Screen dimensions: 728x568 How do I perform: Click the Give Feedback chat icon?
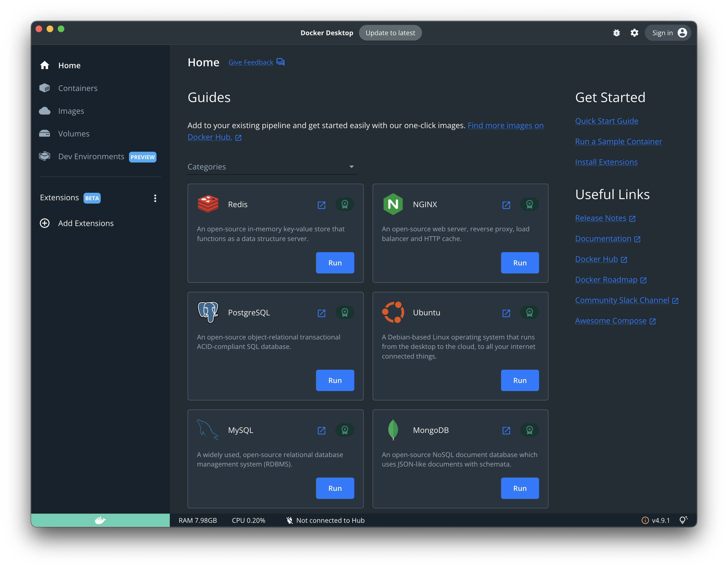(x=280, y=62)
